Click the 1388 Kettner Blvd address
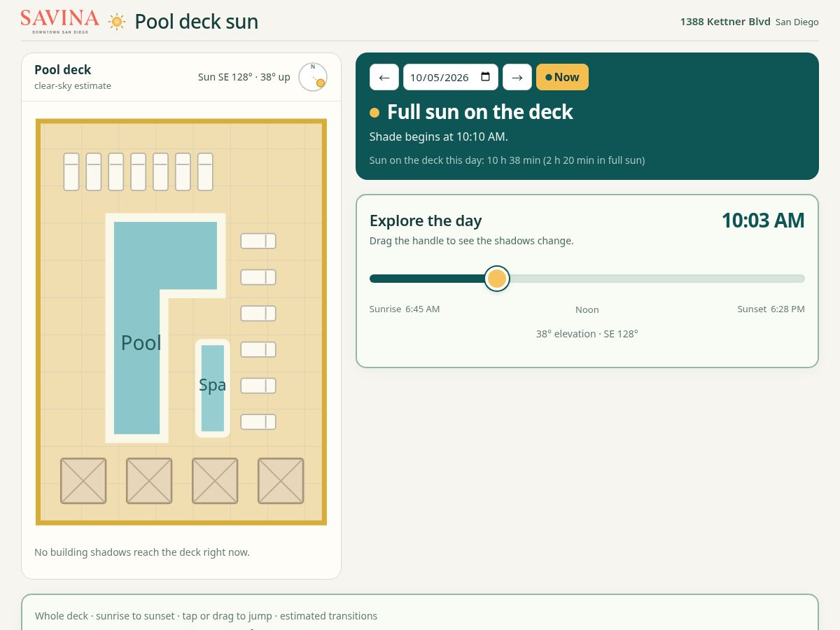 [x=725, y=22]
